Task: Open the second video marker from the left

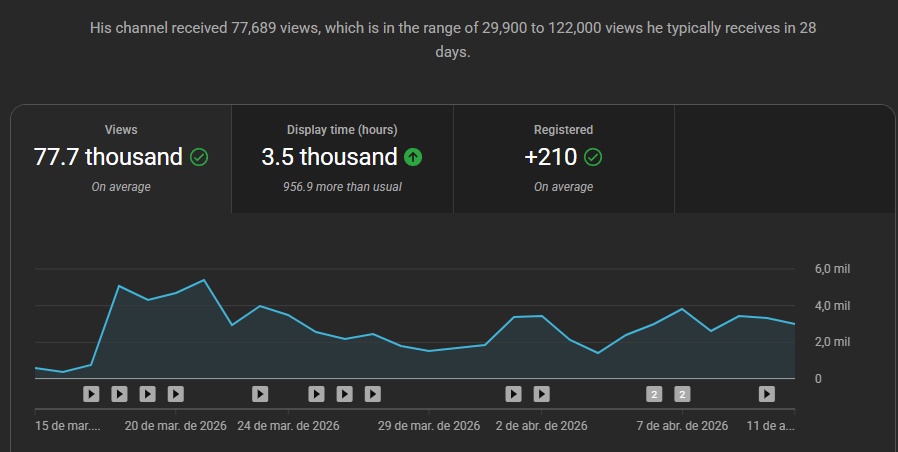Action: point(119,394)
